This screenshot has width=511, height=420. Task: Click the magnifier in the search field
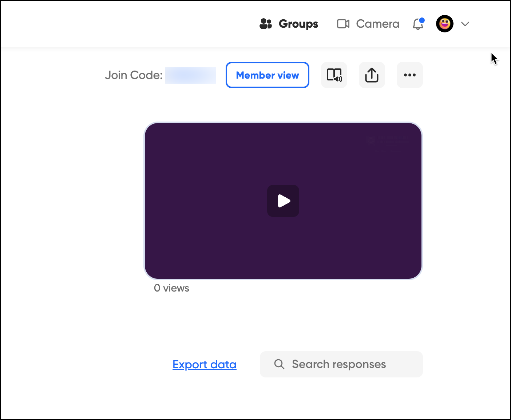(279, 364)
